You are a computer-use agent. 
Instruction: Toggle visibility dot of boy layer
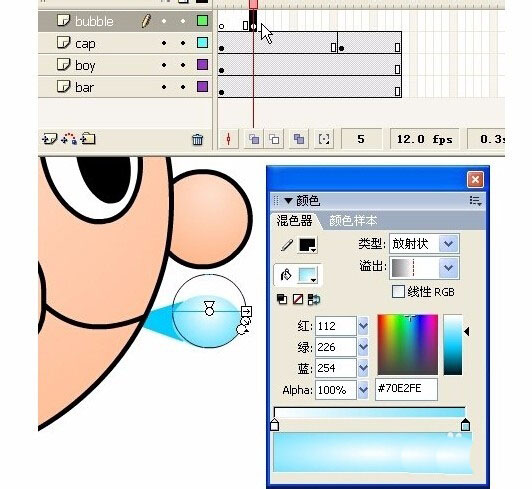coord(164,65)
